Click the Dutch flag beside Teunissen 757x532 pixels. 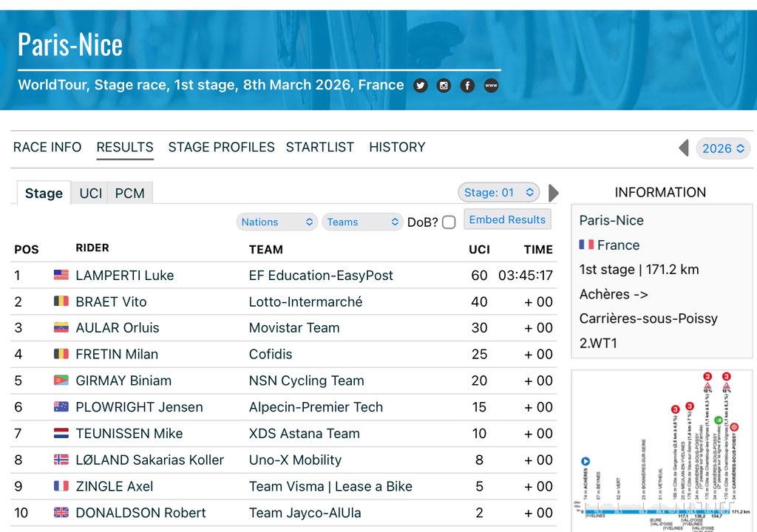point(61,434)
